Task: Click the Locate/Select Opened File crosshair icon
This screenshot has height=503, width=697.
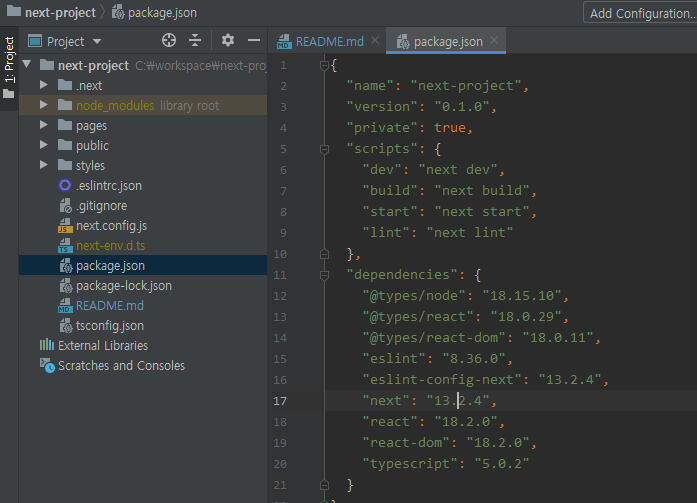Action: point(169,40)
